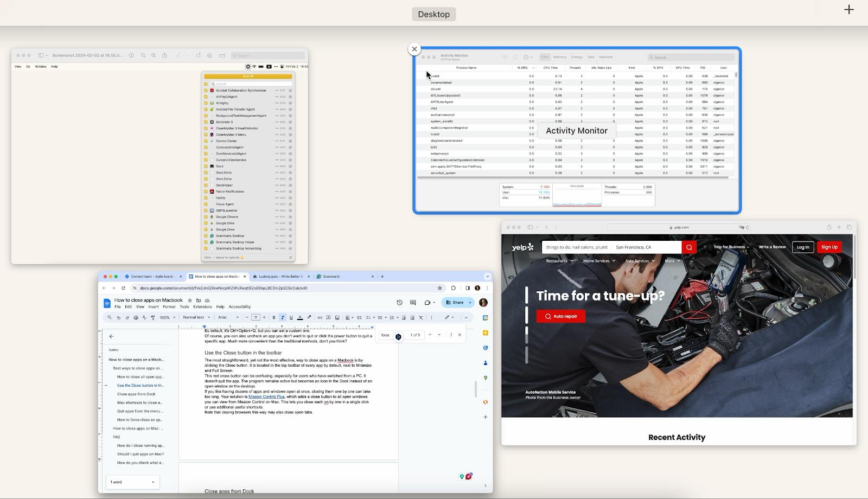Open Google Keep icon in Docs side panel
868x499 pixels.
coord(485,333)
